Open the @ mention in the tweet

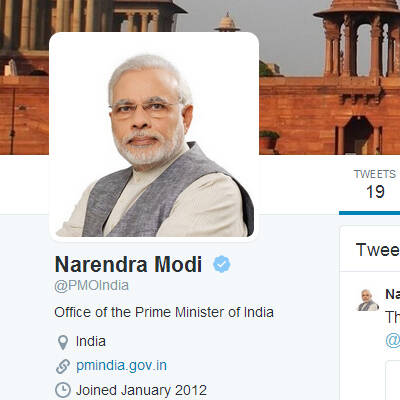393,340
